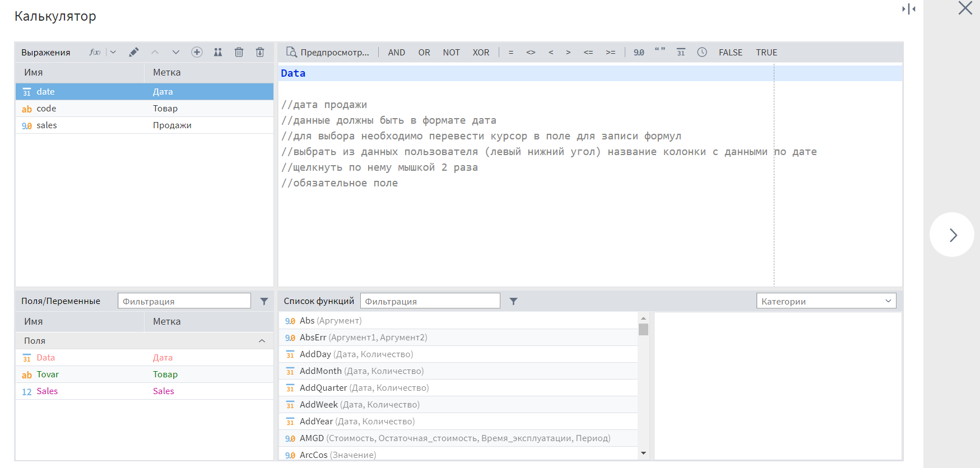Viewport: 980px width, 468px height.
Task: Click the filter funnel icon beside Поля/Переменные
Action: 264,301
